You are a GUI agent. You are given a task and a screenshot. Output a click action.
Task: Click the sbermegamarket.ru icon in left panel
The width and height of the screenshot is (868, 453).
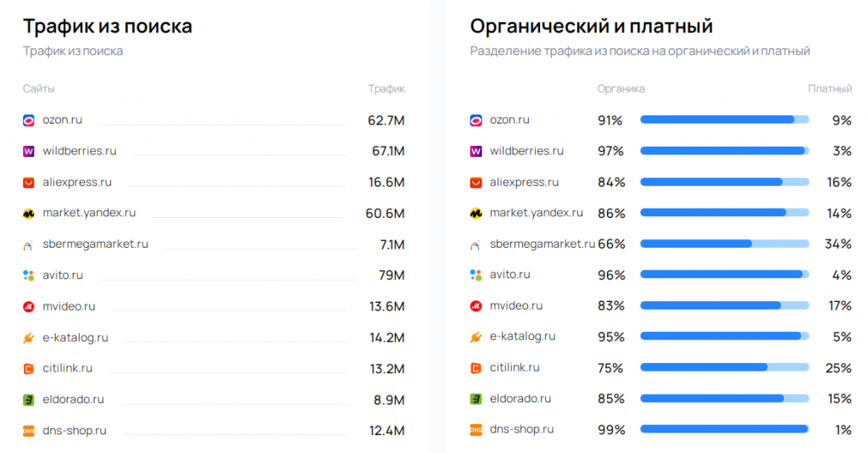coord(28,244)
